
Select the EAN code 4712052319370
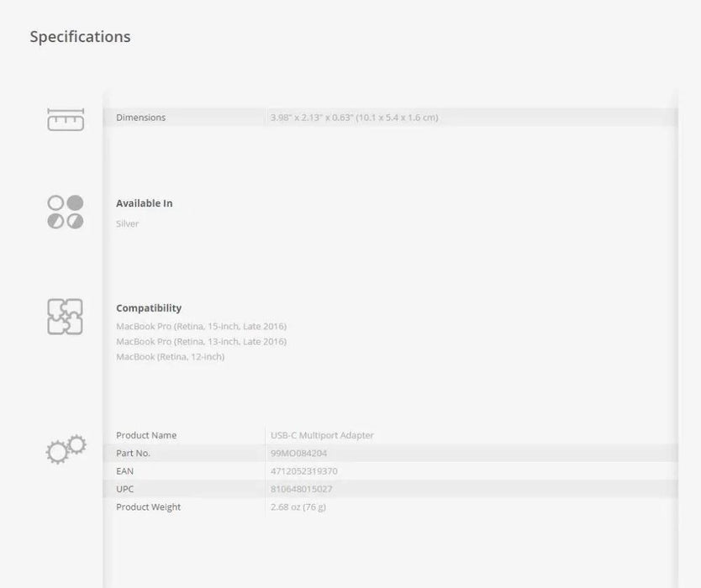303,471
